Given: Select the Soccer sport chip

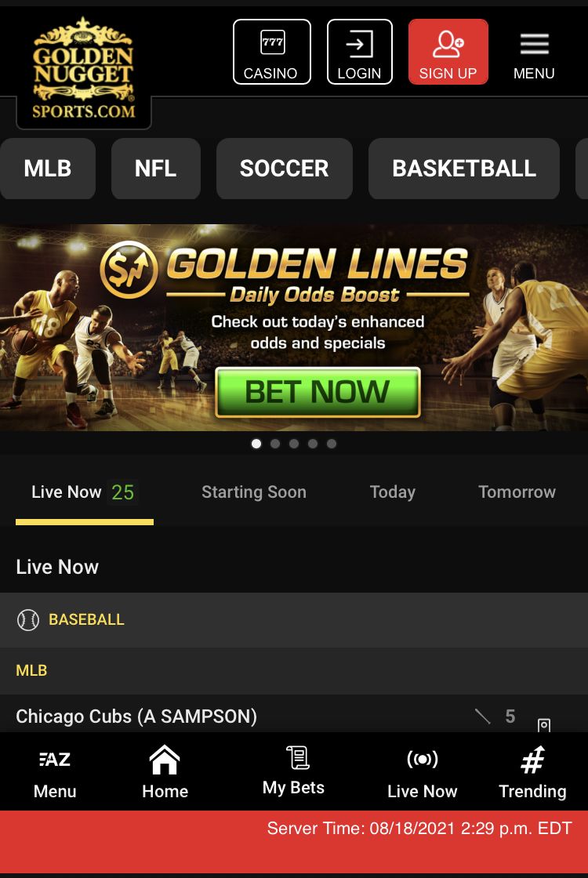Looking at the screenshot, I should click(x=285, y=169).
